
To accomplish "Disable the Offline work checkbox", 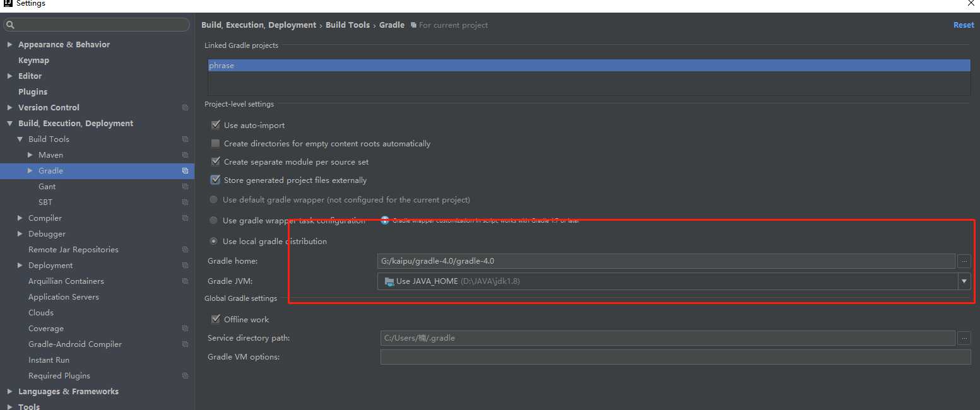I will tap(215, 319).
